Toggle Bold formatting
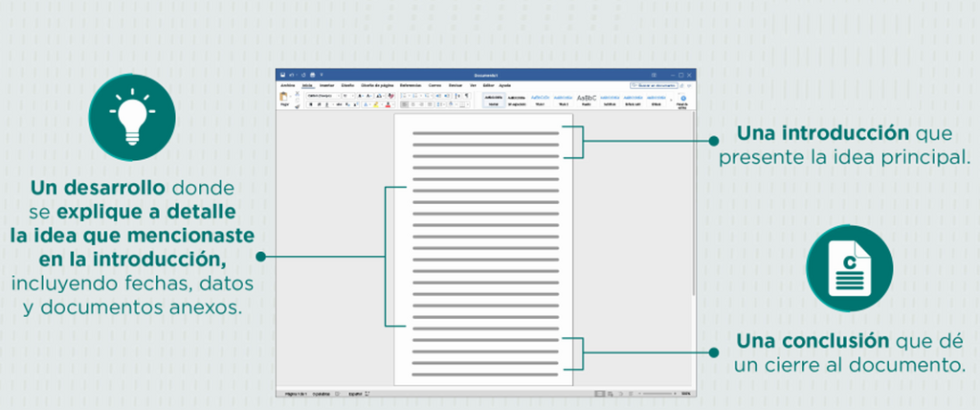980x410 pixels. 309,104
